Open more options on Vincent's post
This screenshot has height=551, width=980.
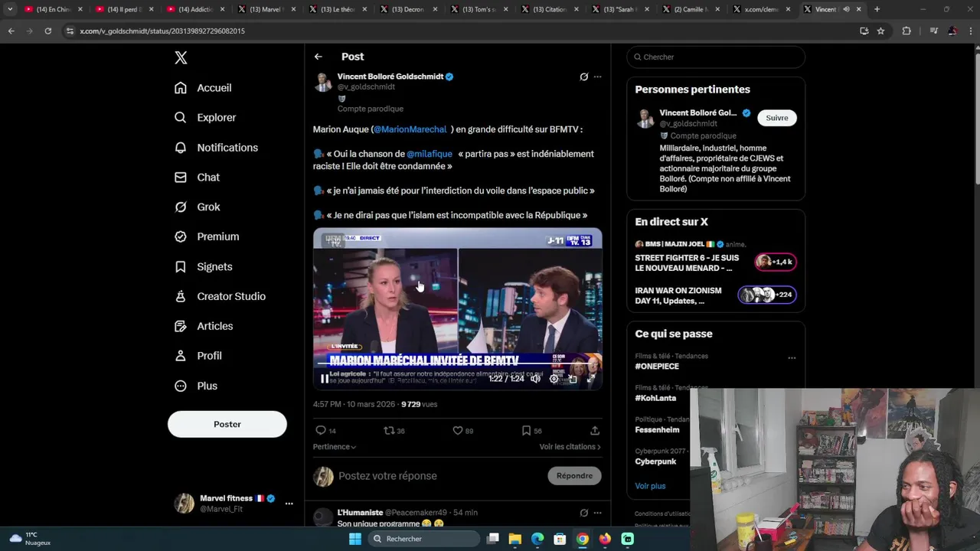(598, 77)
